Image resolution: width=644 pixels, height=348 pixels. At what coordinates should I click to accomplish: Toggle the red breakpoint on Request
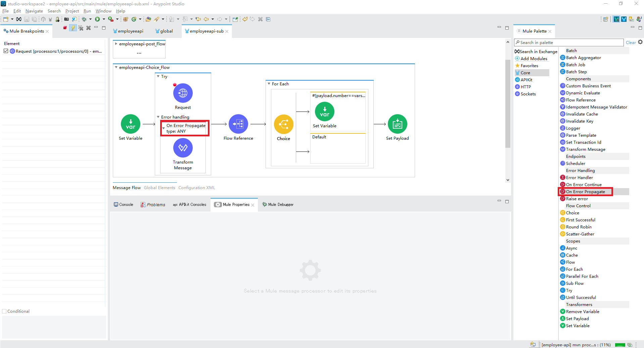[175, 85]
